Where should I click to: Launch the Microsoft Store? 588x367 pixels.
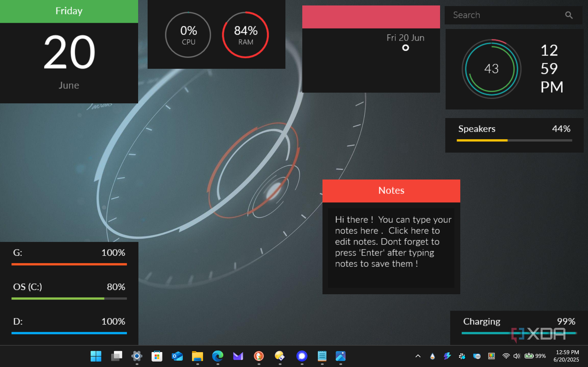click(157, 356)
